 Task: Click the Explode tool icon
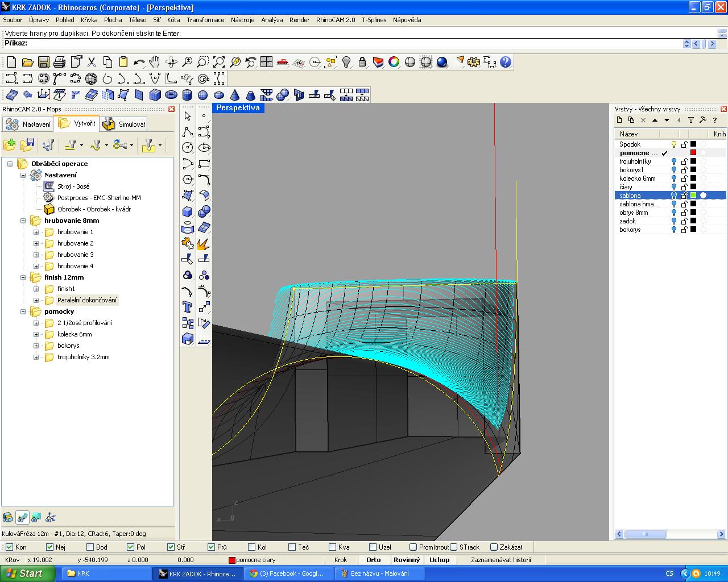tap(203, 243)
